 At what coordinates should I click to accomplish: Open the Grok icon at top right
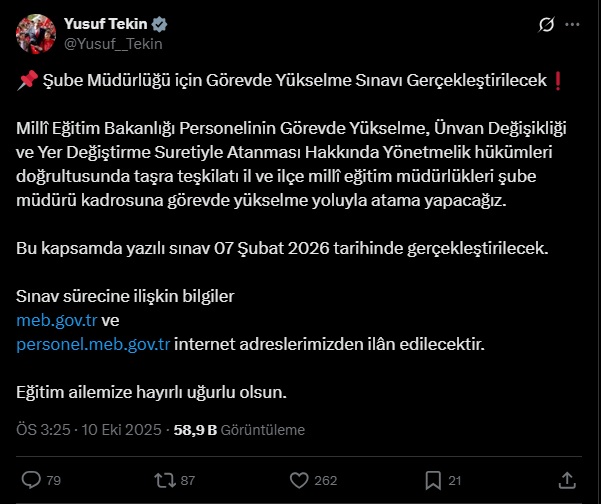pyautogui.click(x=546, y=24)
